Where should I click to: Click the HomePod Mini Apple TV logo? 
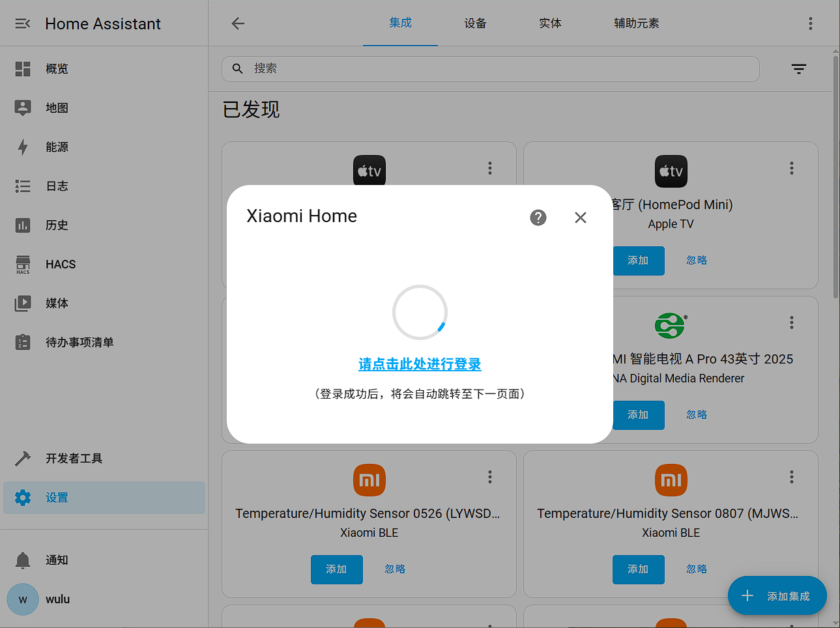[x=671, y=171]
